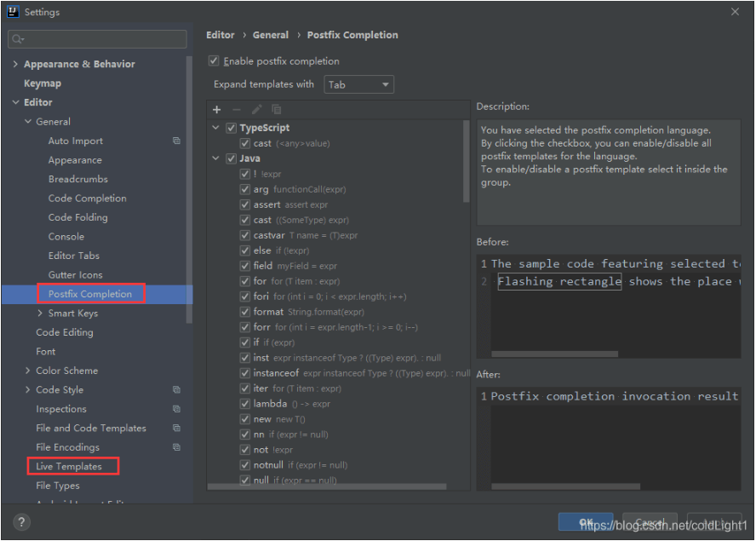Image resolution: width=756 pixels, height=541 pixels.
Task: Select Breadcrumbs in the tree
Action: pyautogui.click(x=78, y=179)
